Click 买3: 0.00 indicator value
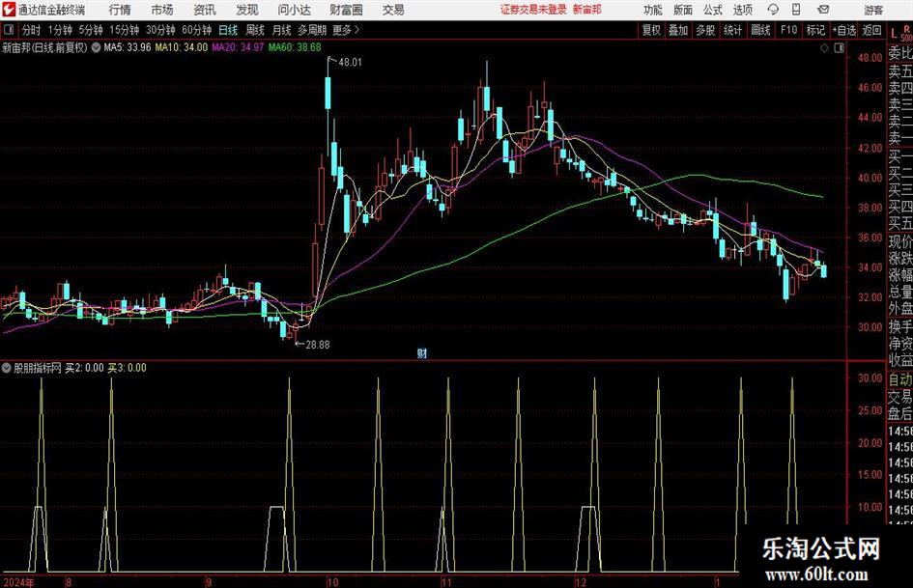This screenshot has width=913, height=588. (x=127, y=368)
